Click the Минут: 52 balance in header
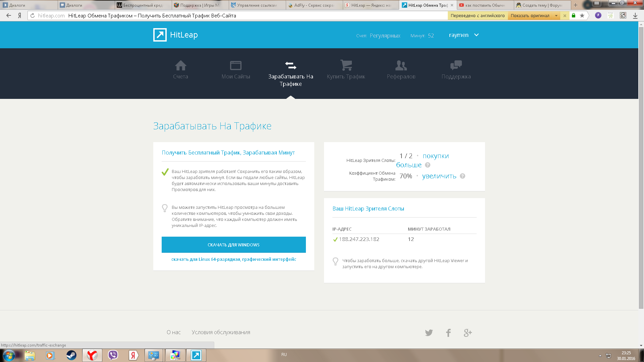The width and height of the screenshot is (644, 362). 422,36
